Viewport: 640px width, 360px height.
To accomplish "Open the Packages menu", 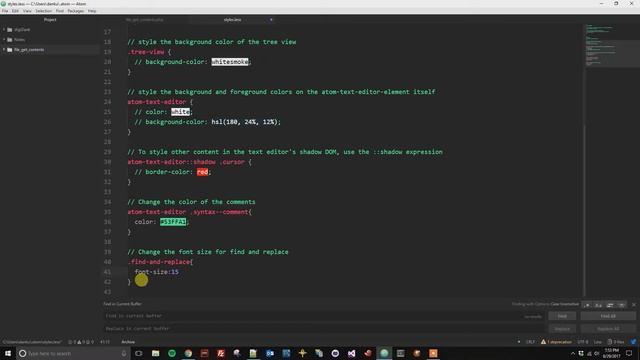I will 76,11.
